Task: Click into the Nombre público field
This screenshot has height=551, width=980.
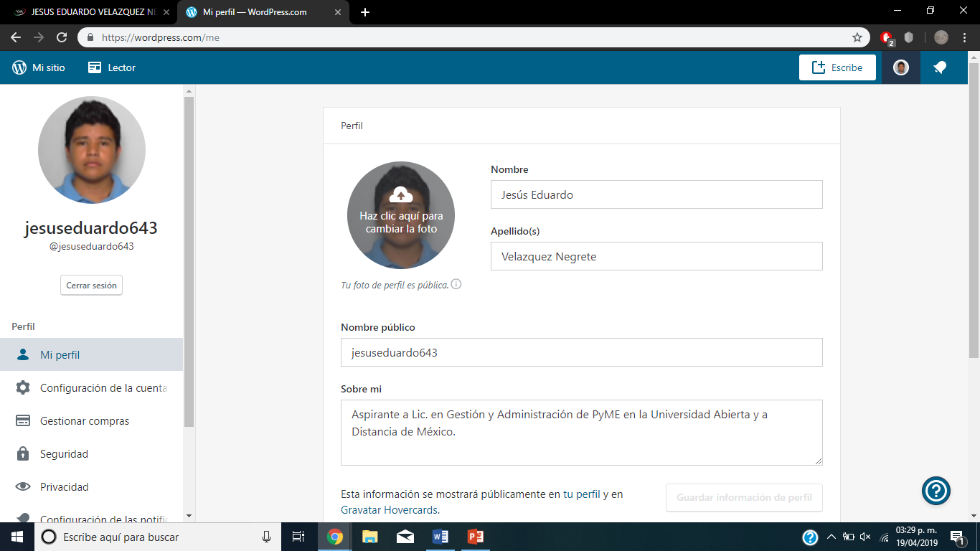Action: pyautogui.click(x=581, y=352)
